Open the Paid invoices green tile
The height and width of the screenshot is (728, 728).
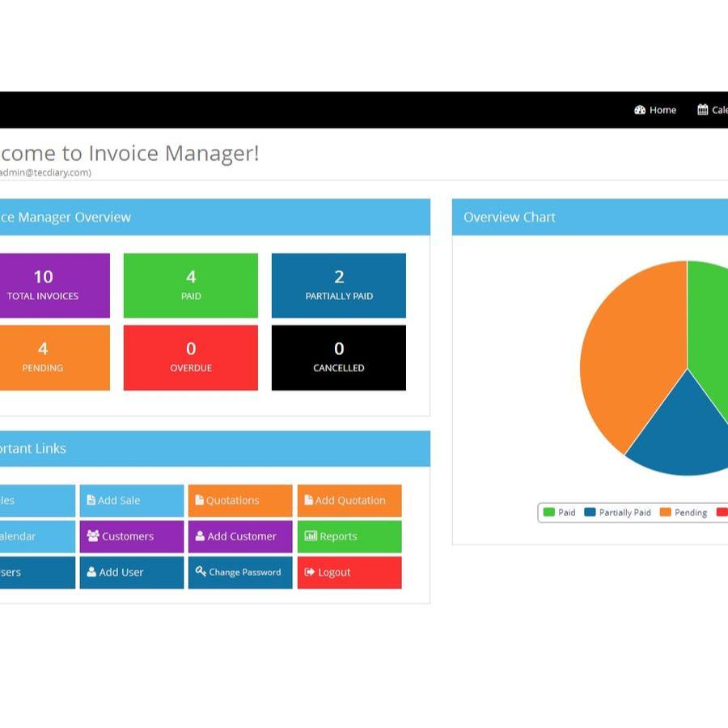click(191, 286)
